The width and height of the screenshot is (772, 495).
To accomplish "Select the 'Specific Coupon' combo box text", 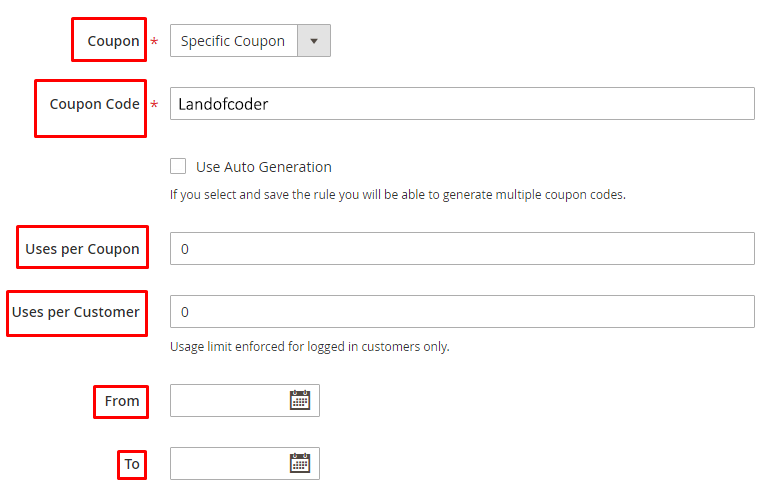I will tap(233, 41).
